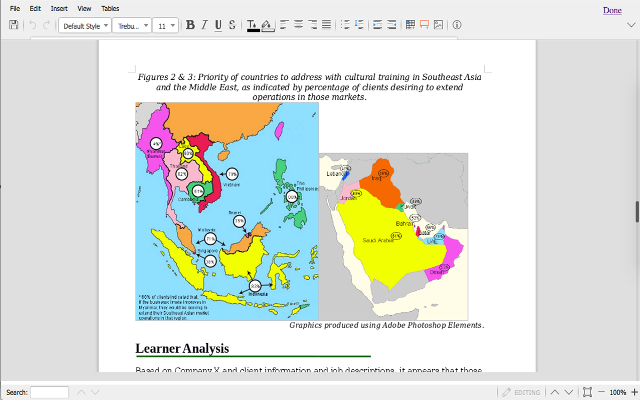The height and width of the screenshot is (400, 640).
Task: Go to previous page arrow
Action: (555, 392)
